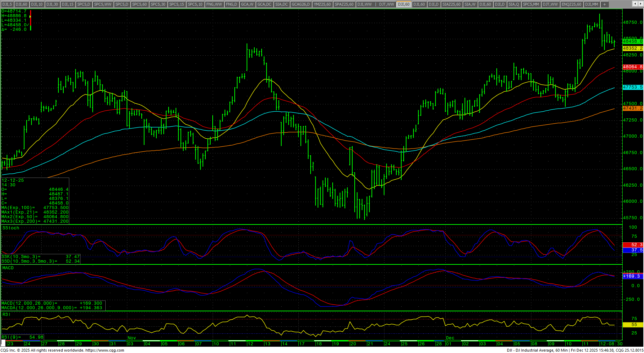
Task: Click the red 48064.8 moving average label
Action: tap(632, 67)
